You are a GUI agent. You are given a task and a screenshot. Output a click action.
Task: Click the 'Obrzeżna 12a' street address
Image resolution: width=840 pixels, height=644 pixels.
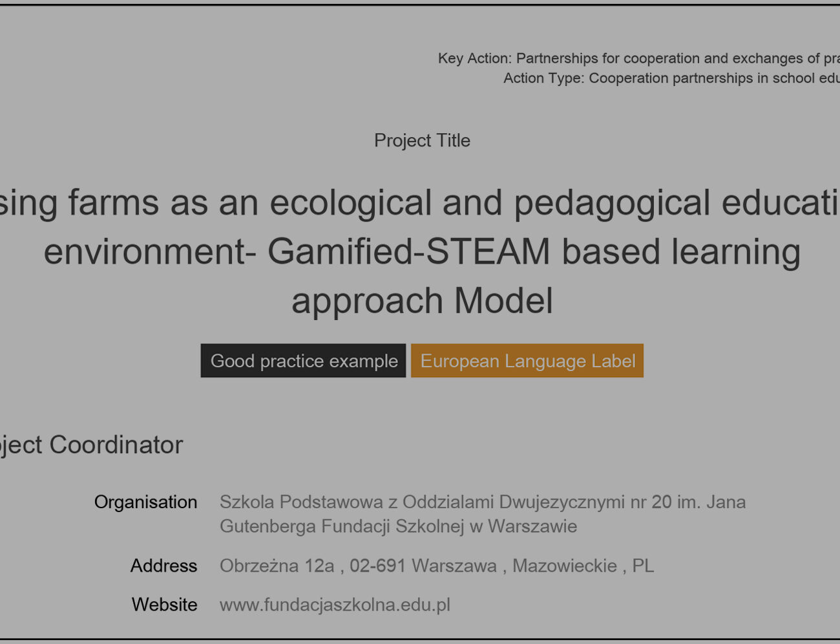click(277, 566)
